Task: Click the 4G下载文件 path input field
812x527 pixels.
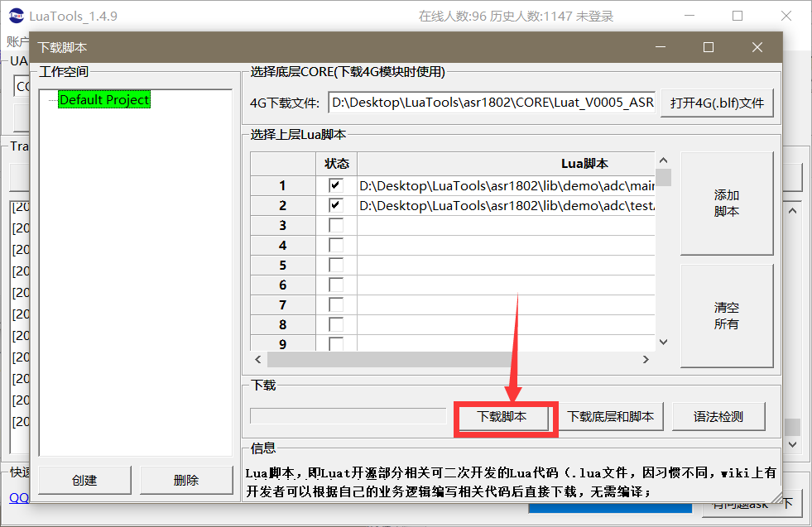Action: coord(492,103)
